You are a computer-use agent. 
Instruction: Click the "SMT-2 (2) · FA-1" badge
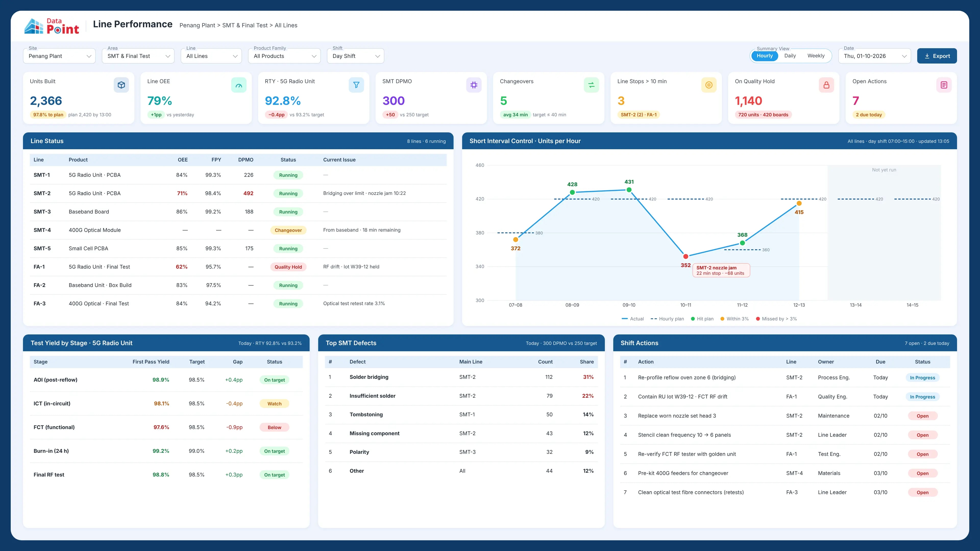639,115
